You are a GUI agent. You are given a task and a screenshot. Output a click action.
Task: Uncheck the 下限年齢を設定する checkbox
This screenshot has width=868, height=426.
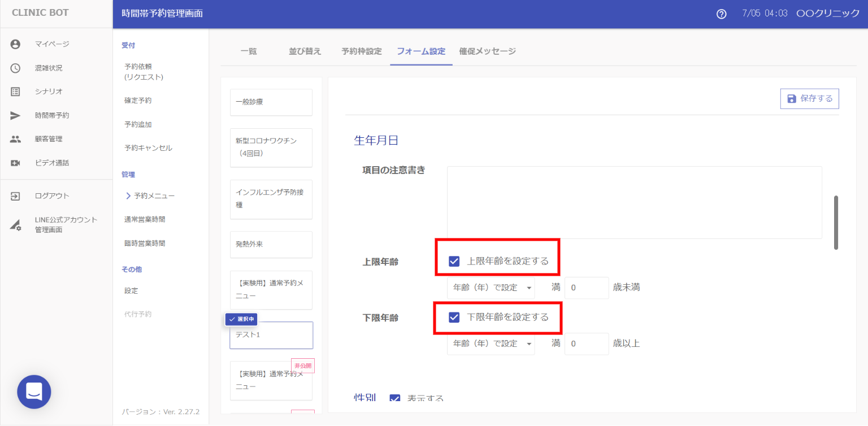[454, 317]
